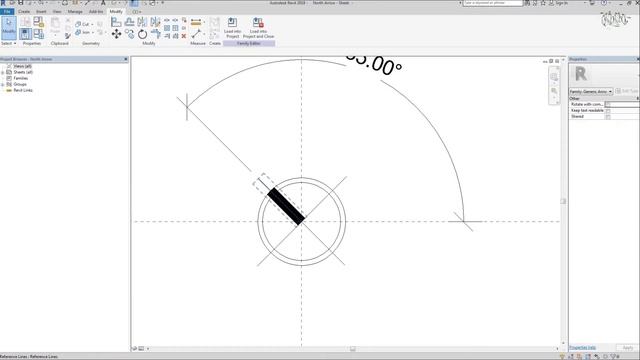Open the View ribbon tab
640x360 pixels.
(x=57, y=11)
